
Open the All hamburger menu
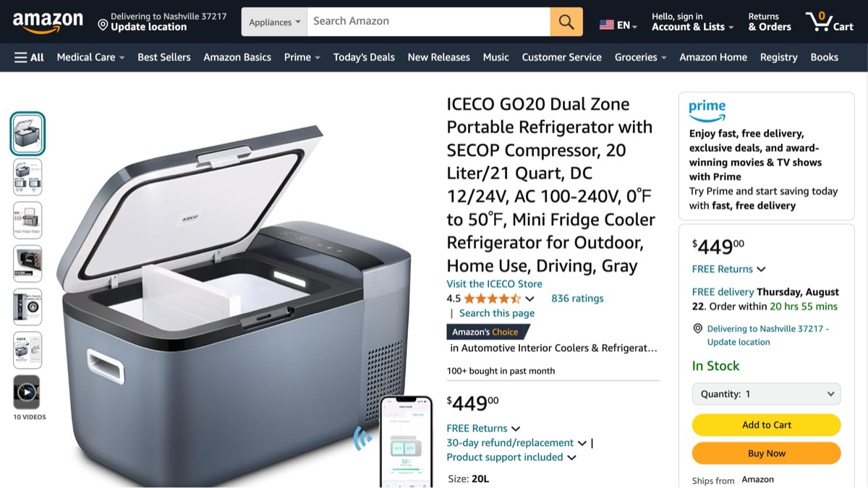tap(29, 57)
